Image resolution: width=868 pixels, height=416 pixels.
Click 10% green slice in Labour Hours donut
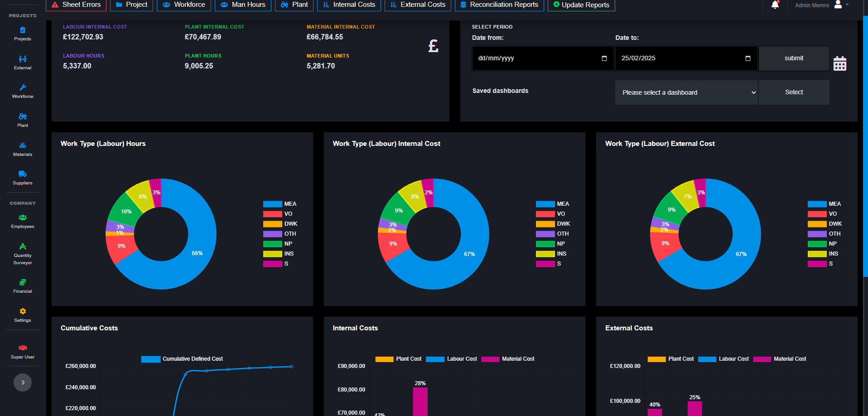[125, 211]
